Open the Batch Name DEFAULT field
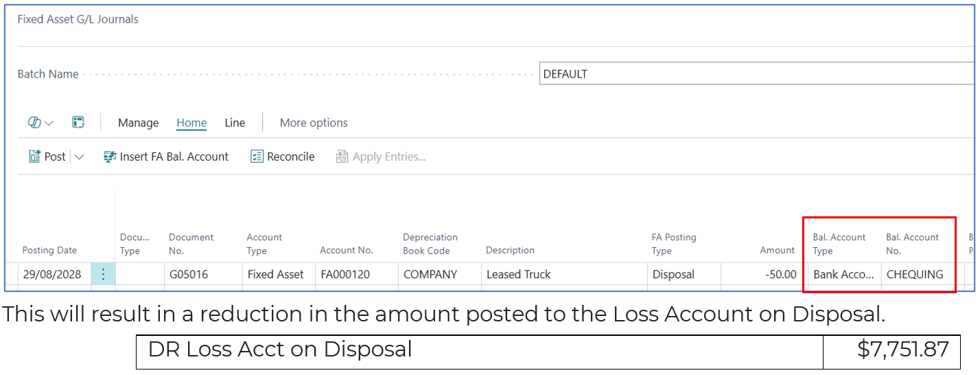Image resolution: width=980 pixels, height=375 pixels. [x=755, y=74]
